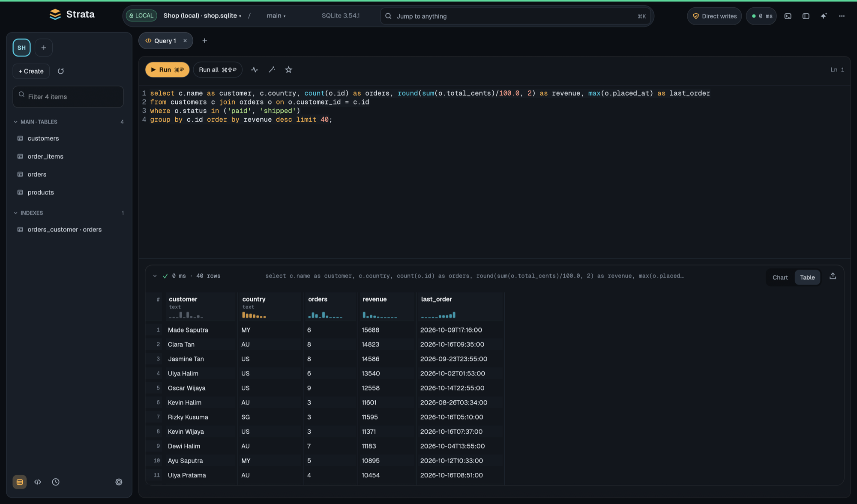
Task: Click the explain plan pulse icon
Action: tap(255, 69)
